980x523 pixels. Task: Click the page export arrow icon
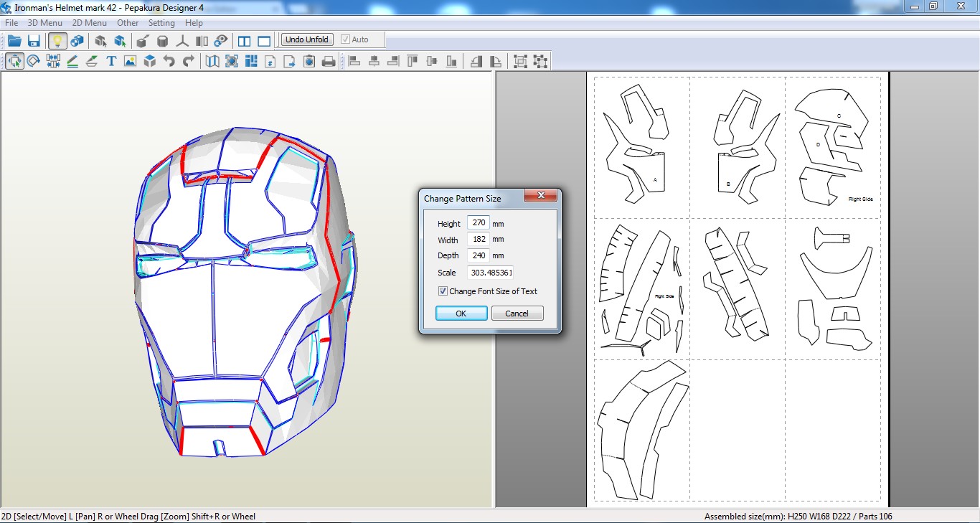click(290, 61)
